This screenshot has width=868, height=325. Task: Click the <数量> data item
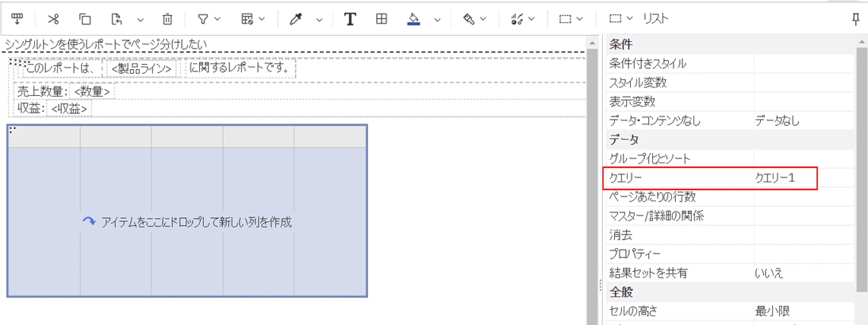(x=91, y=92)
